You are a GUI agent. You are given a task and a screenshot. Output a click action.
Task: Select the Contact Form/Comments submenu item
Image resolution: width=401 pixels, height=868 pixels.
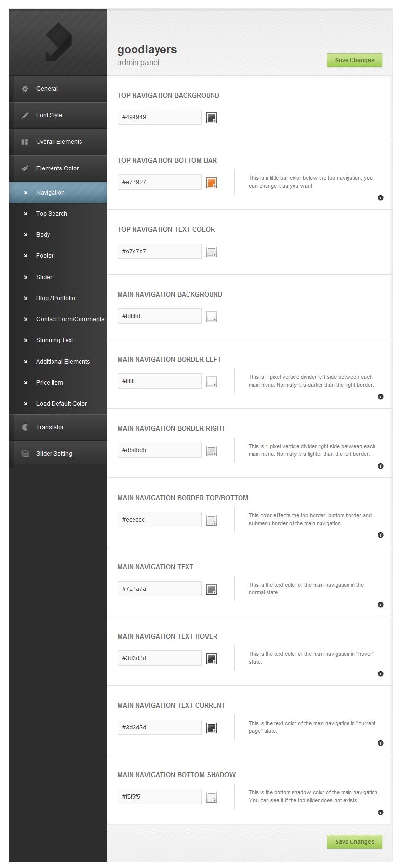pos(58,319)
